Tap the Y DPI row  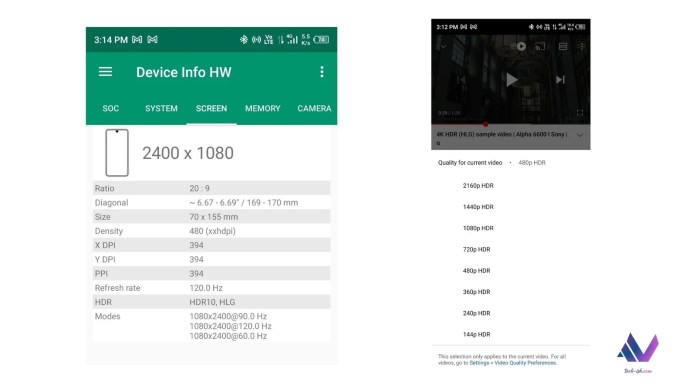211,259
